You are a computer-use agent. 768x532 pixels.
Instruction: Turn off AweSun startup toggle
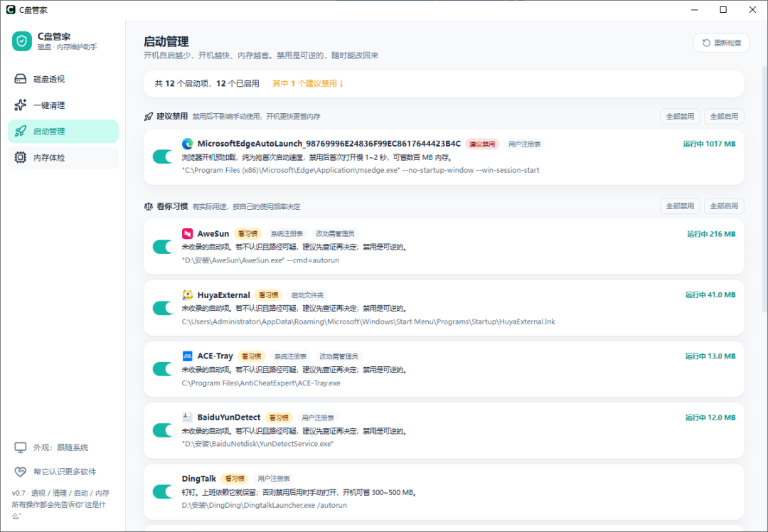click(164, 246)
